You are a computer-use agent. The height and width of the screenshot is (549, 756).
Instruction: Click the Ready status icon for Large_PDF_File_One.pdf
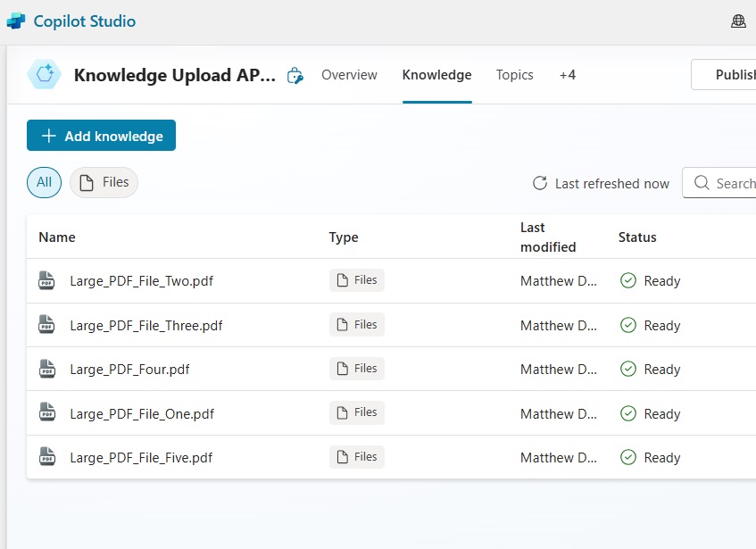[628, 413]
